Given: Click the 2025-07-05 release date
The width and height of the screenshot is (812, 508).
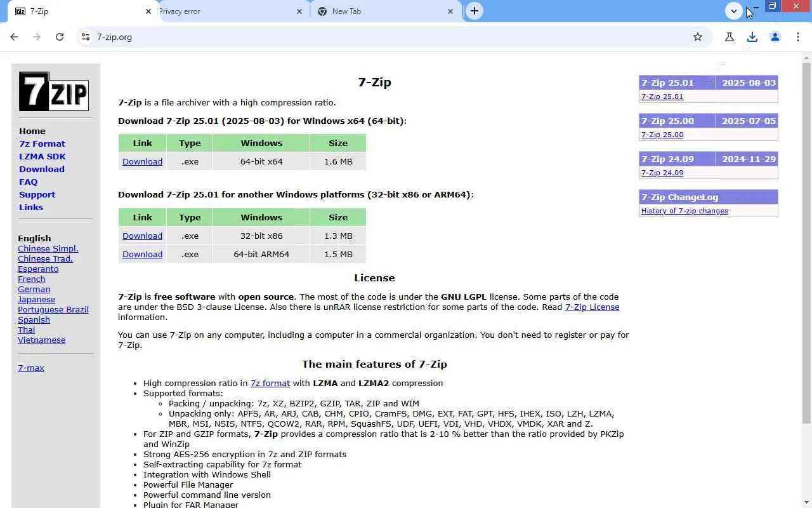Looking at the screenshot, I should [749, 121].
